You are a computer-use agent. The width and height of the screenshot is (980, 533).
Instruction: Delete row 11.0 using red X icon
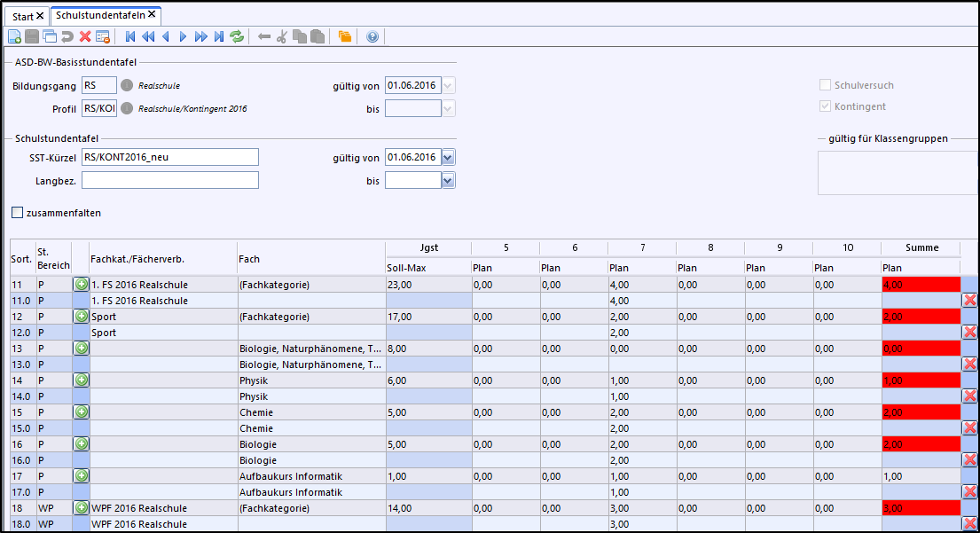pyautogui.click(x=969, y=301)
